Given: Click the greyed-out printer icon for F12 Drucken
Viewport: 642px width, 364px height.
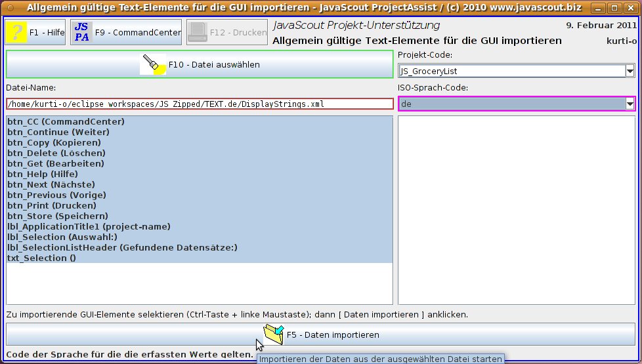Looking at the screenshot, I should (x=197, y=32).
